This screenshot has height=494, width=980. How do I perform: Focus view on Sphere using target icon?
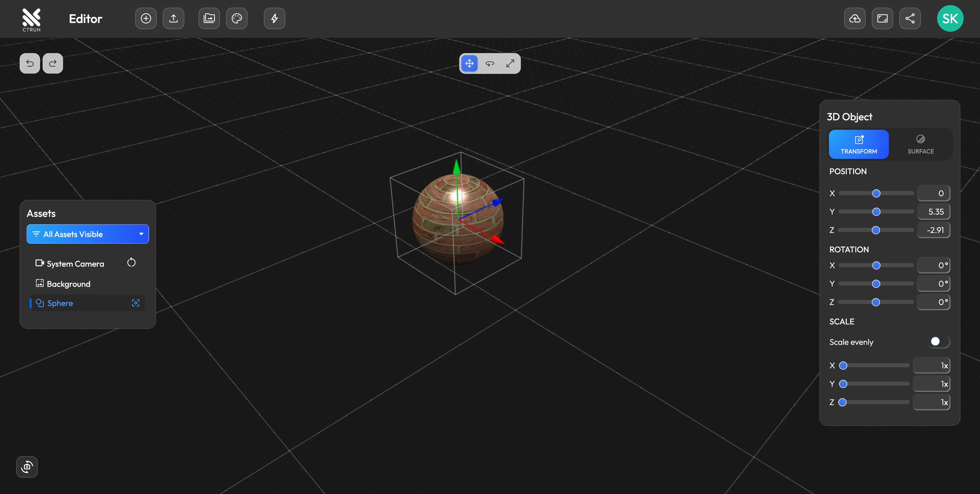pyautogui.click(x=136, y=303)
